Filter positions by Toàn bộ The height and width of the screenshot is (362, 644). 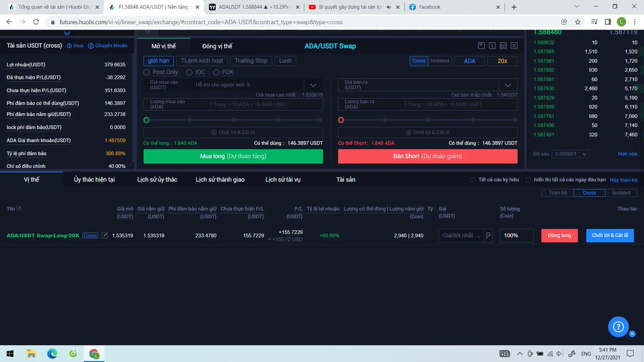pos(558,193)
